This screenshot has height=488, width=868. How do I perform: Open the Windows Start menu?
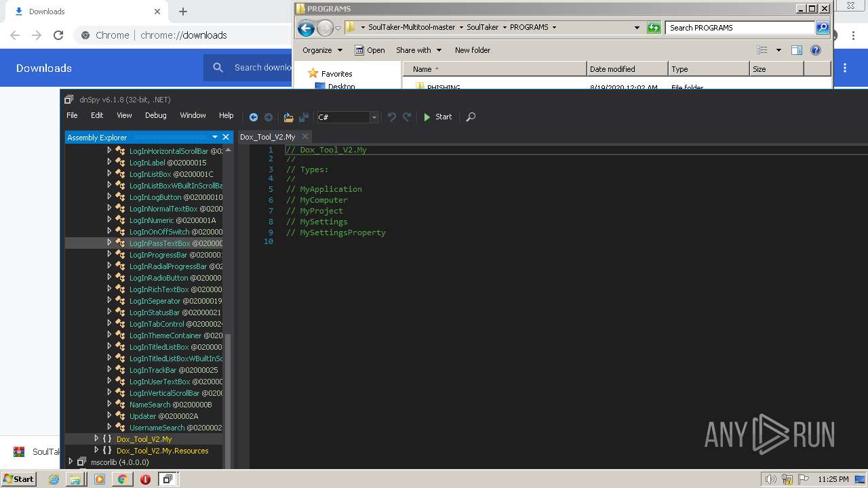point(18,479)
